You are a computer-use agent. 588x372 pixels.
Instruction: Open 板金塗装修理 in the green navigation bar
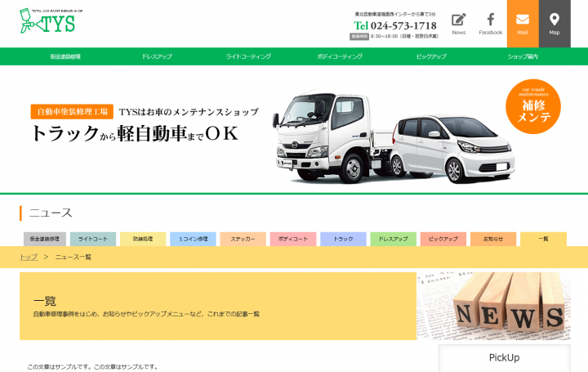point(65,56)
